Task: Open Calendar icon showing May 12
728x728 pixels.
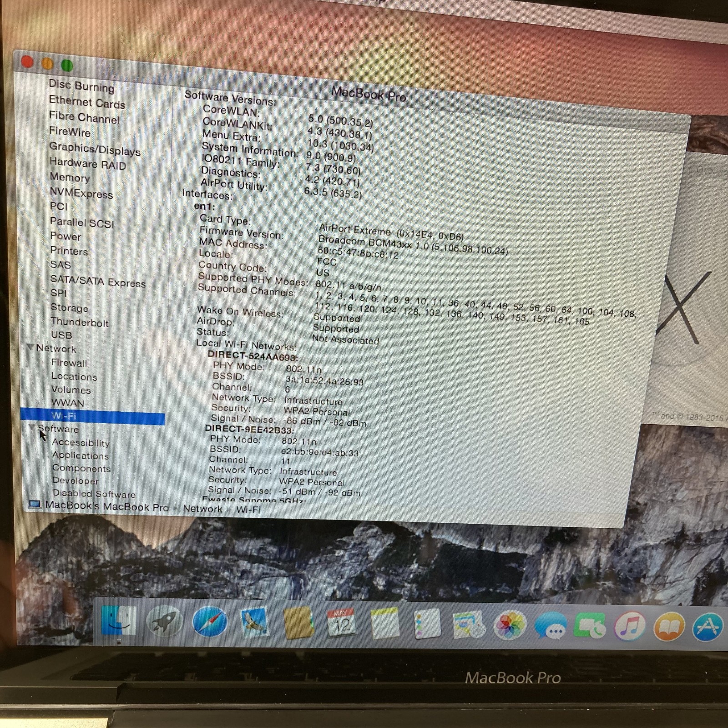Action: pos(342,624)
